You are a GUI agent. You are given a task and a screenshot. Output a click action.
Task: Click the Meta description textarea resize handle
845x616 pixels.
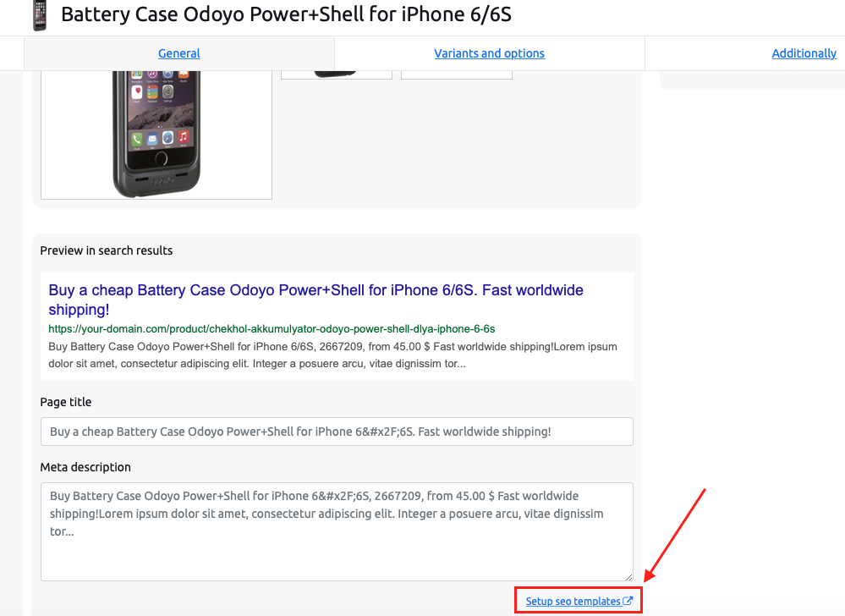tap(628, 577)
